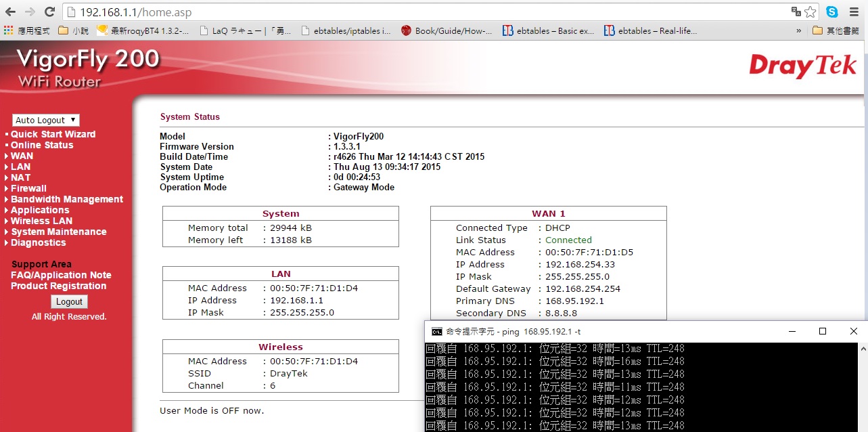Open the 其他書籤 bookmarks folder

pyautogui.click(x=836, y=30)
